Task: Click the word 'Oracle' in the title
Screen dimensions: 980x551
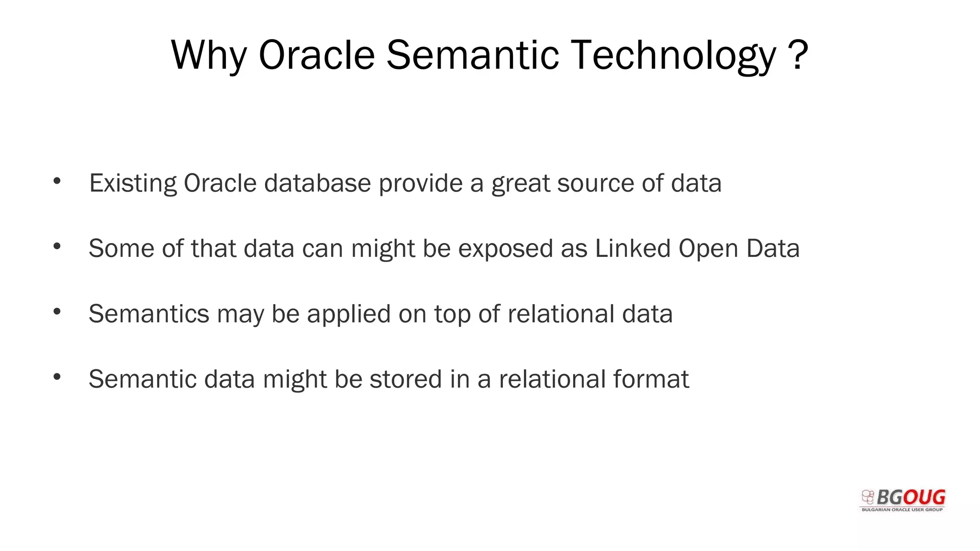Action: [316, 55]
